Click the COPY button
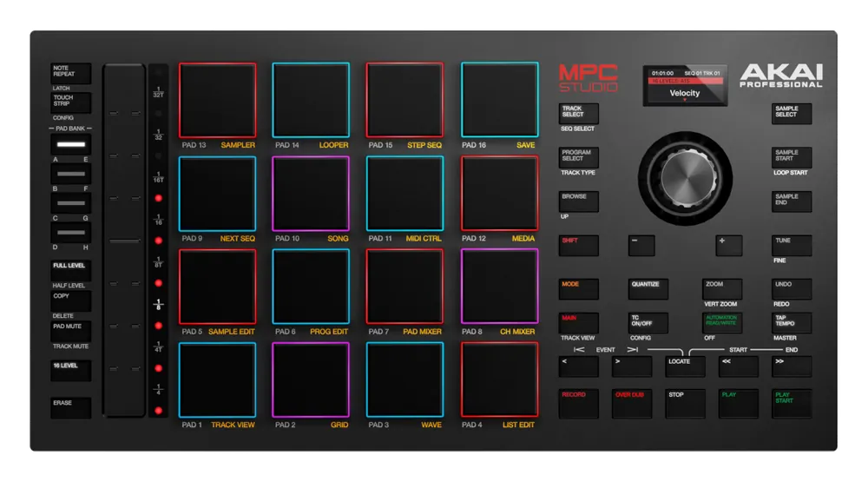The width and height of the screenshot is (868, 482). [x=71, y=301]
